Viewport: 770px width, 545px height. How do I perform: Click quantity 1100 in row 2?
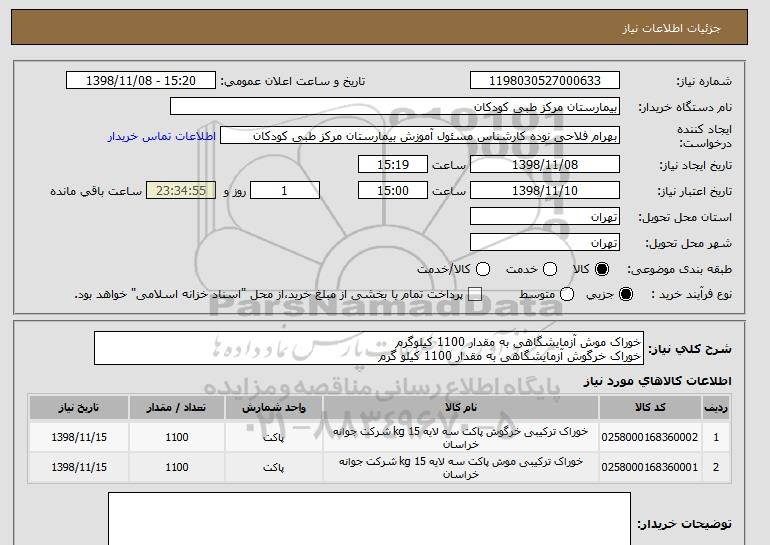point(177,467)
